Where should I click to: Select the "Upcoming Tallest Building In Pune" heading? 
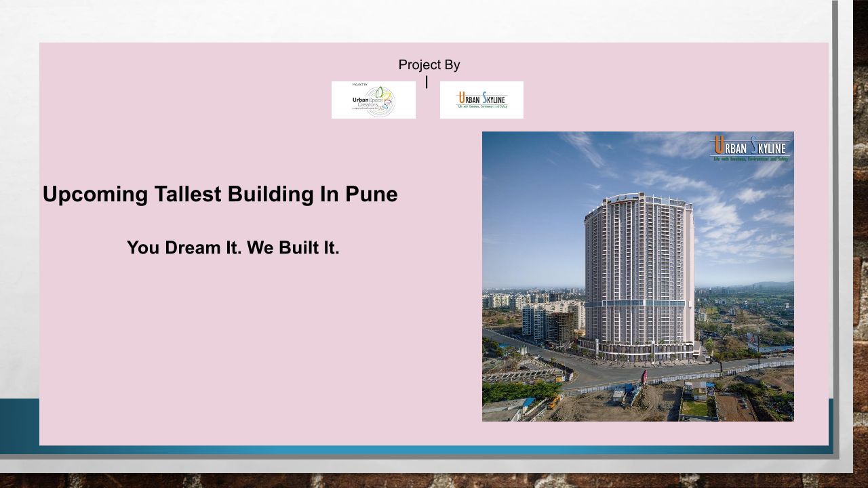click(x=220, y=195)
